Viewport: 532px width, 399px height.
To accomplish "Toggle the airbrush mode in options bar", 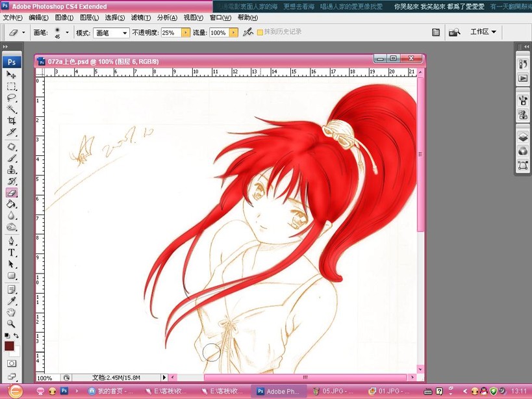I will click(x=248, y=32).
